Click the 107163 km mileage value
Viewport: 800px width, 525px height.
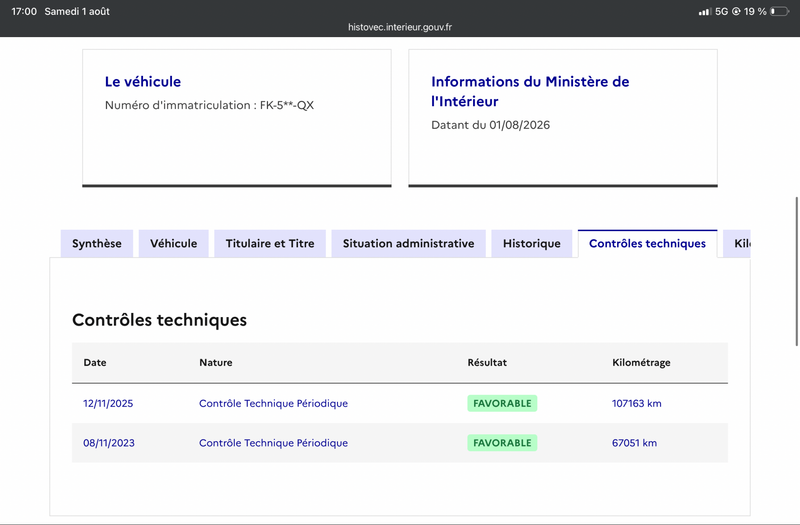[x=637, y=404]
